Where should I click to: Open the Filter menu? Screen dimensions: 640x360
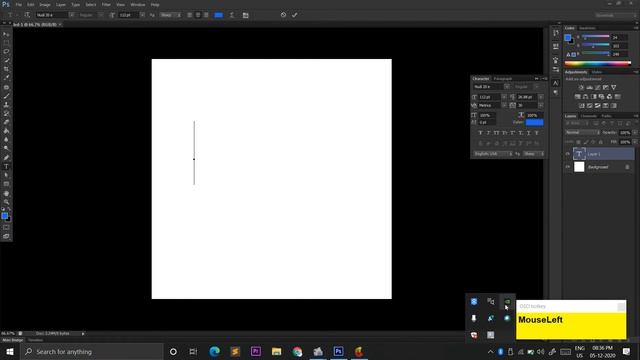click(106, 4)
